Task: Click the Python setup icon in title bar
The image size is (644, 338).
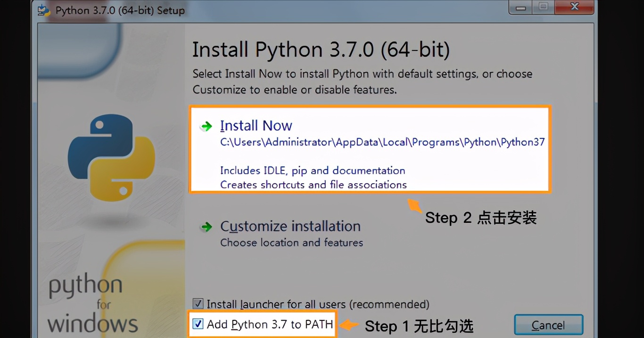Action: (x=44, y=10)
